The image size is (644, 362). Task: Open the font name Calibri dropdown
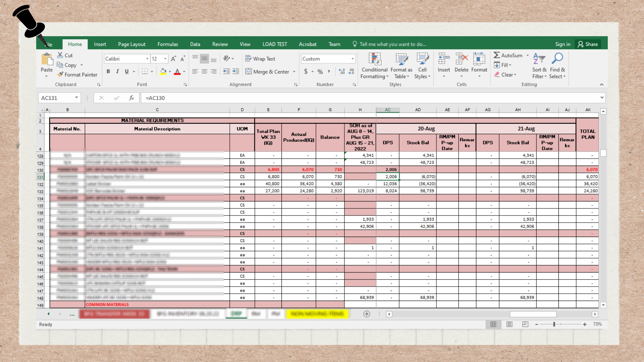click(147, 59)
